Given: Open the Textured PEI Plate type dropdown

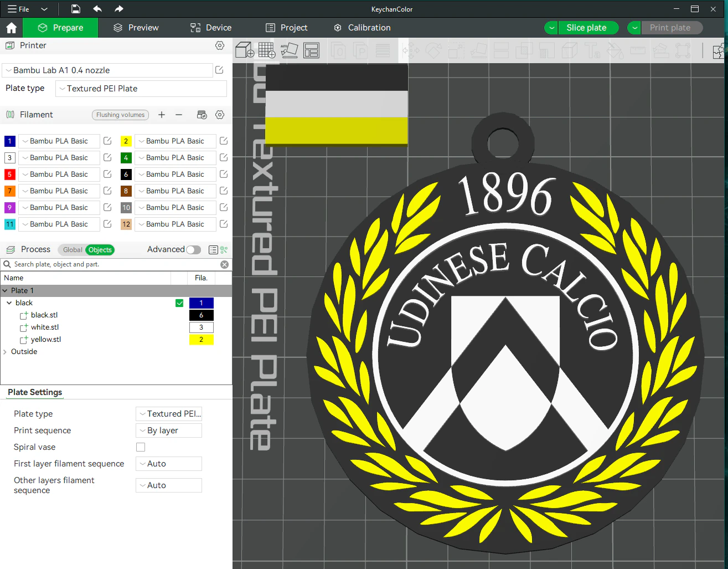Looking at the screenshot, I should [141, 89].
